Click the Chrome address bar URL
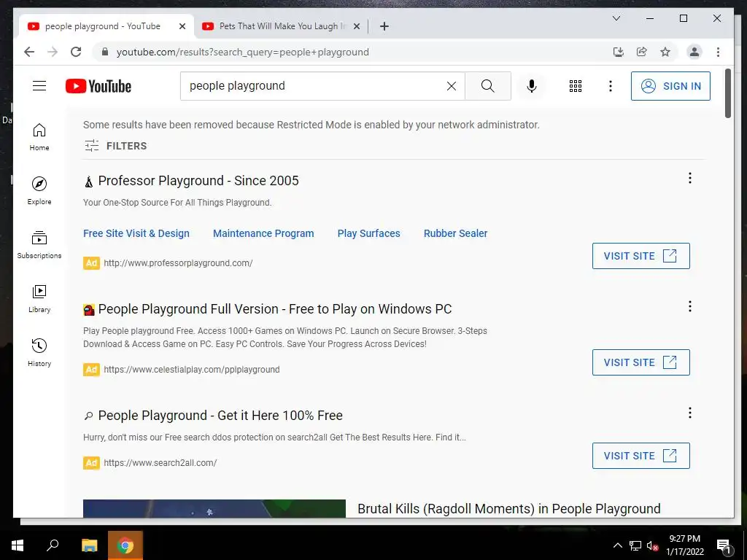Viewport: 747px width, 560px height. click(242, 52)
